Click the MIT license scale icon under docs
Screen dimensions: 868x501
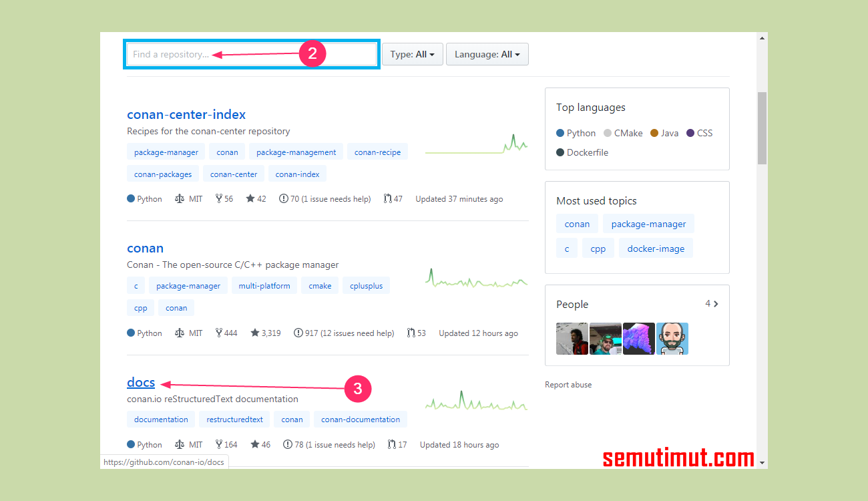coord(180,444)
